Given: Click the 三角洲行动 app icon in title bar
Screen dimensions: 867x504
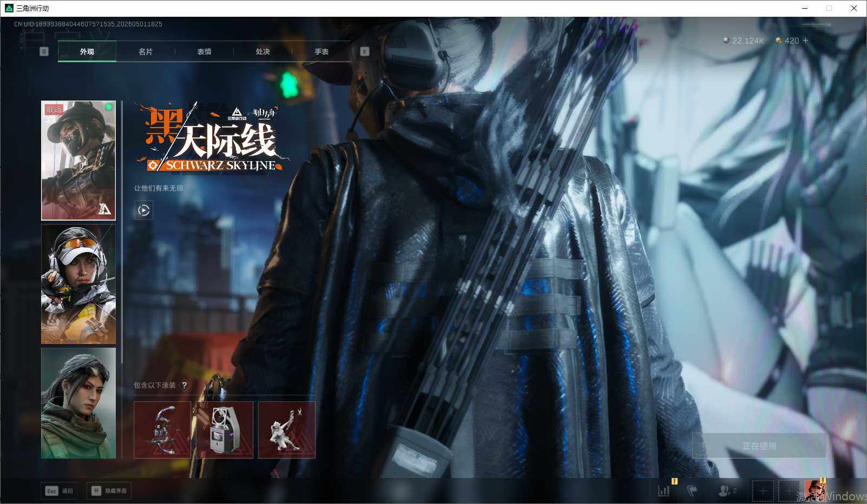Looking at the screenshot, I should (x=9, y=8).
